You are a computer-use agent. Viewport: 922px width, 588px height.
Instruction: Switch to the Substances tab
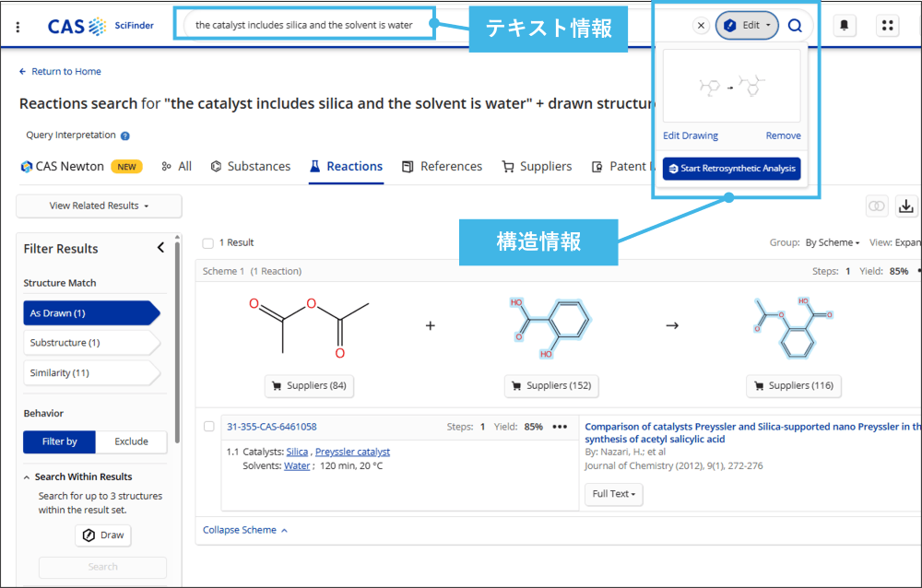pyautogui.click(x=251, y=167)
